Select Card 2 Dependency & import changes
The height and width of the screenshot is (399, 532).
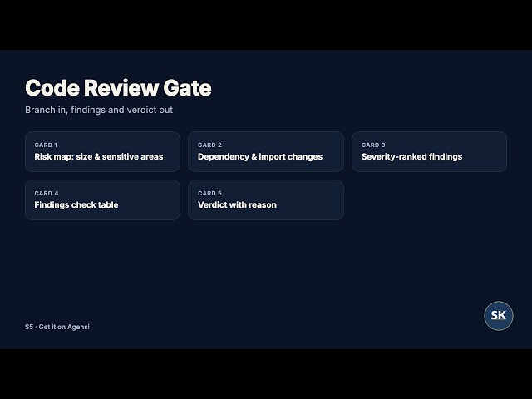266,151
